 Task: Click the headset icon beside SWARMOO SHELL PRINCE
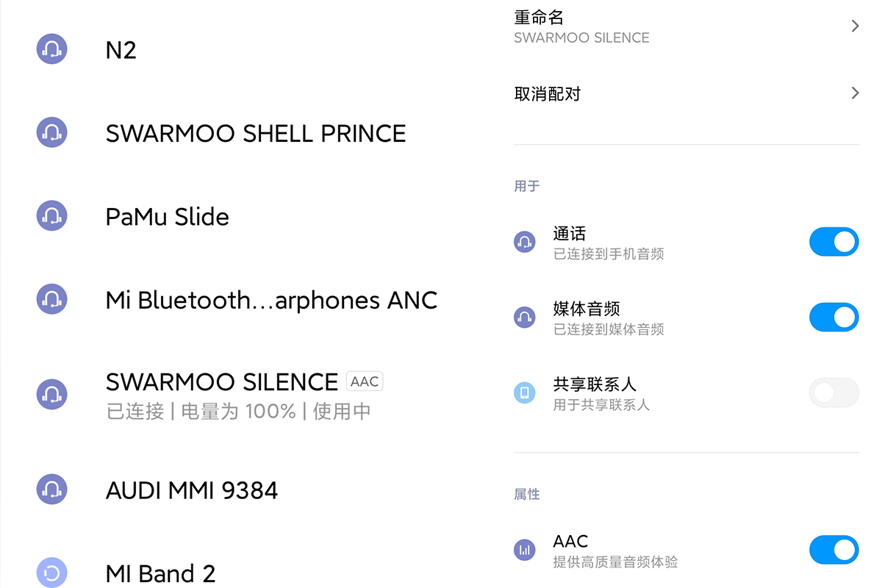(51, 132)
